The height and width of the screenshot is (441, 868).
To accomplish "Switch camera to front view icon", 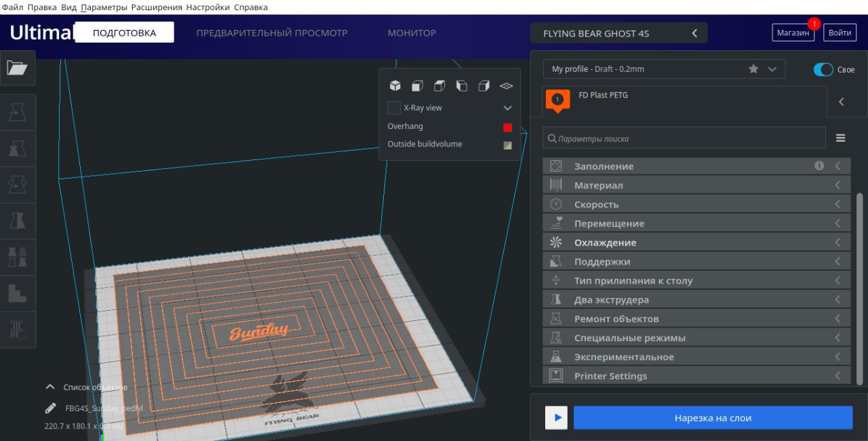I will (x=417, y=85).
